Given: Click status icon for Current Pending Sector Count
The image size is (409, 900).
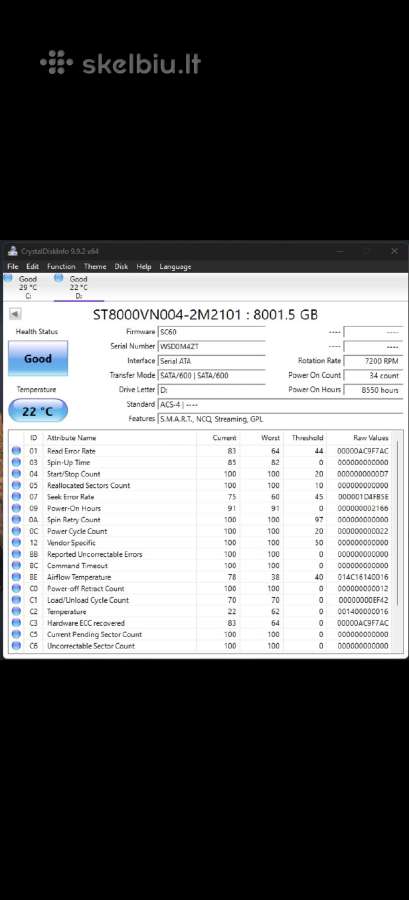Looking at the screenshot, I should click(x=16, y=634).
